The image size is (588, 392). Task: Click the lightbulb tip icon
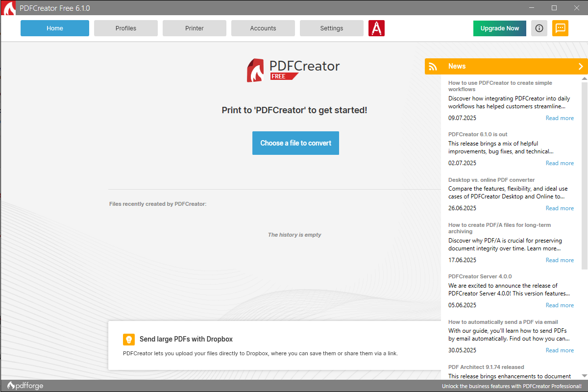pos(129,339)
